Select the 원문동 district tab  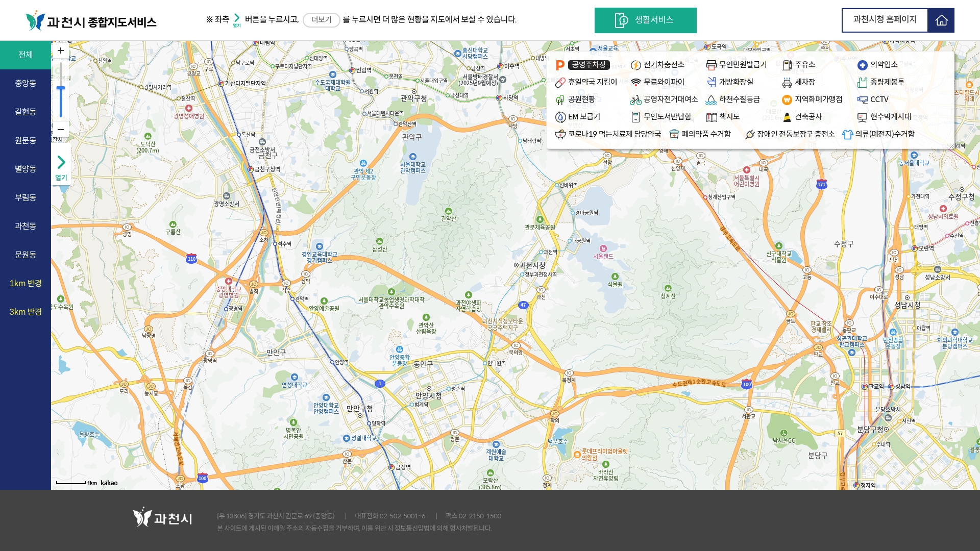point(26,140)
